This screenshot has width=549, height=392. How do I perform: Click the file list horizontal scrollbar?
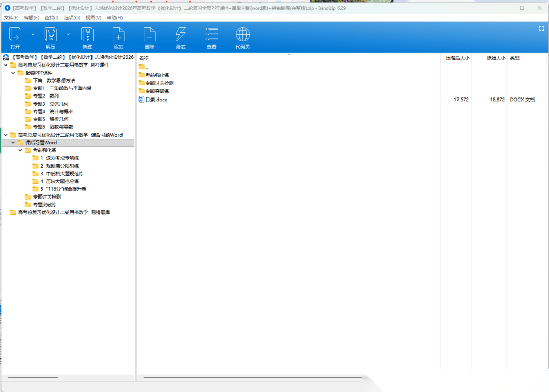click(253, 377)
